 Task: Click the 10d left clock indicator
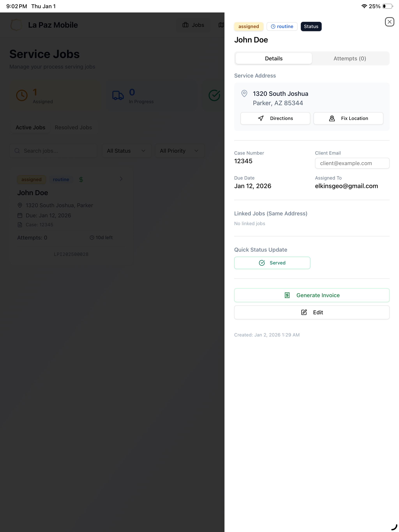pos(101,238)
